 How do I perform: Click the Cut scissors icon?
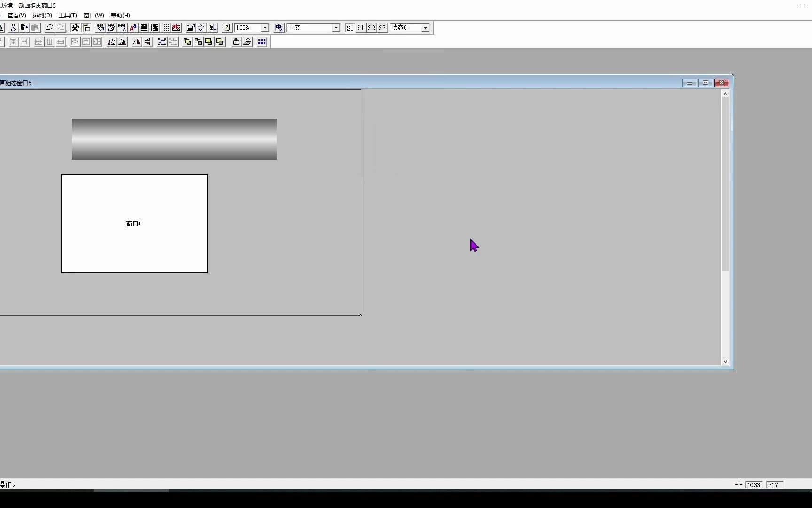tap(13, 28)
